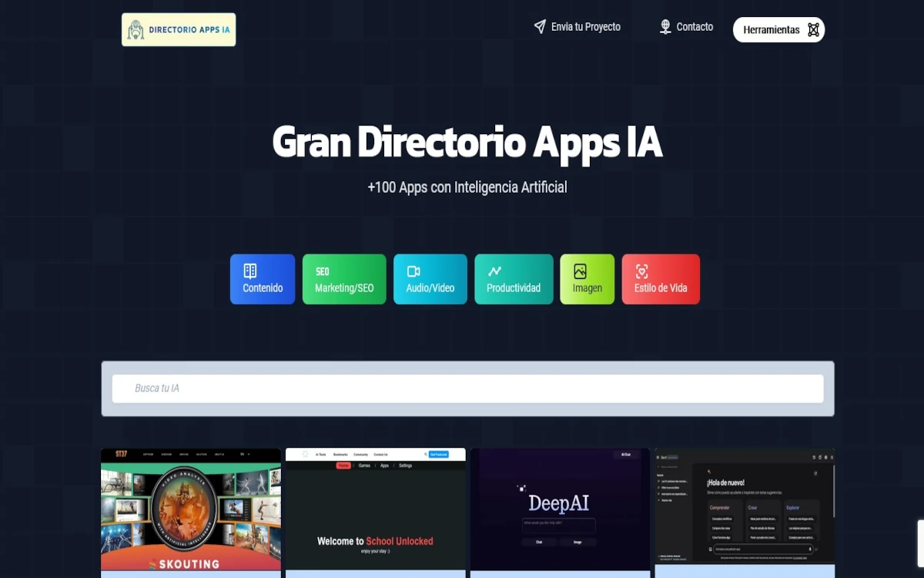The image size is (924, 578).
Task: Click the network icon inside Herramientas
Action: [x=813, y=30]
